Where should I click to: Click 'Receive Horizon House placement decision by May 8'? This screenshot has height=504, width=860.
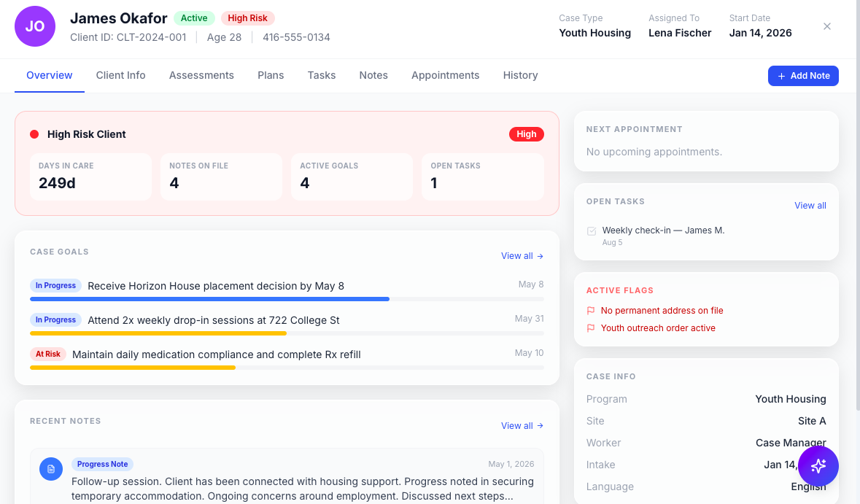tap(216, 286)
